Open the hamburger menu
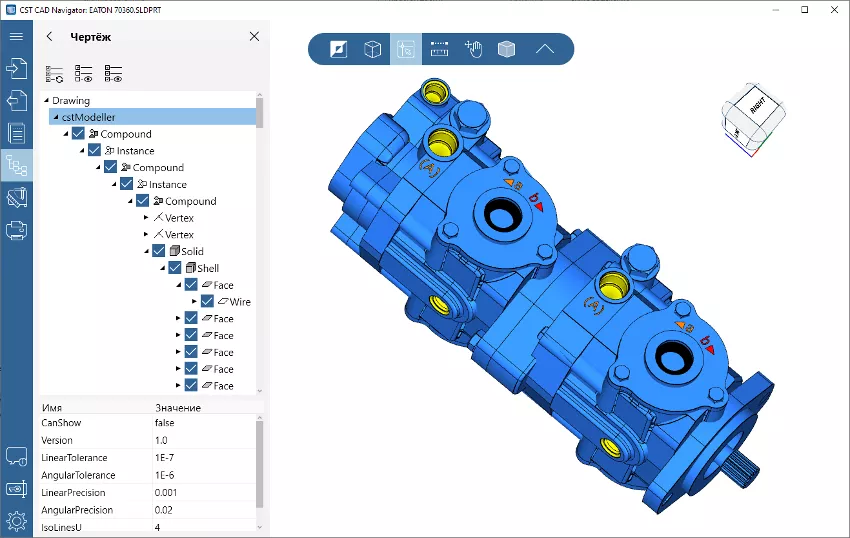Screen dimensions: 850x538 click(x=16, y=37)
